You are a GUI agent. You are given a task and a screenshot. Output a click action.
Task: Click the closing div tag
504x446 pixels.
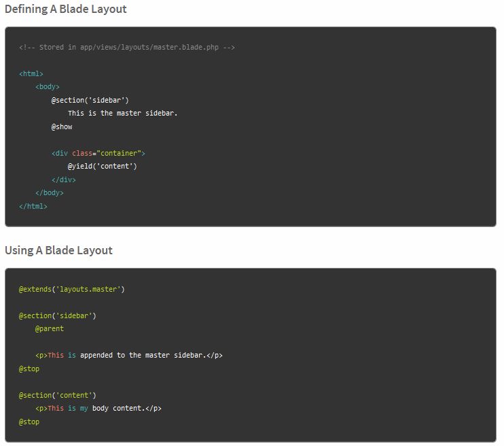[x=64, y=180]
